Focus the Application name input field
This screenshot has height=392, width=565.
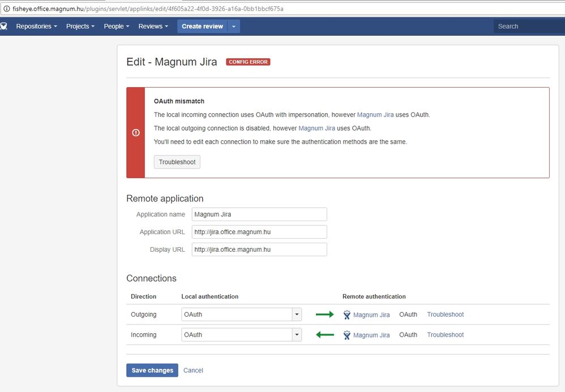coord(259,214)
